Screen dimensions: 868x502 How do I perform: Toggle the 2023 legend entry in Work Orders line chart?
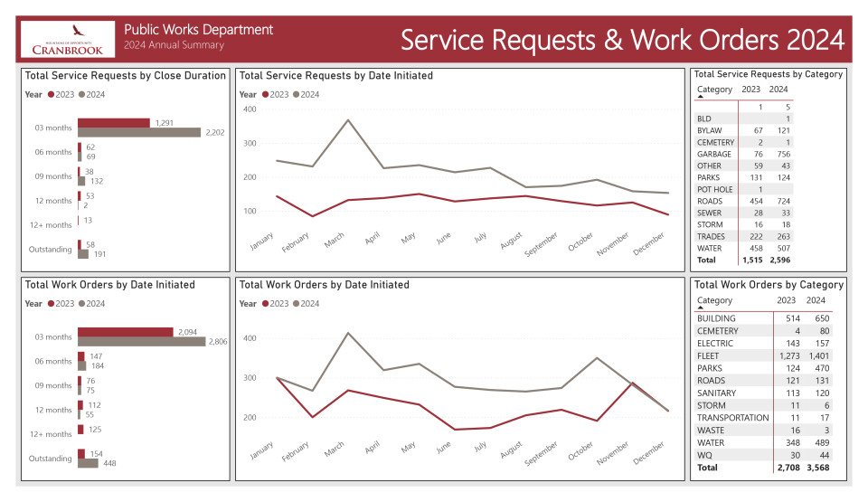coord(276,304)
